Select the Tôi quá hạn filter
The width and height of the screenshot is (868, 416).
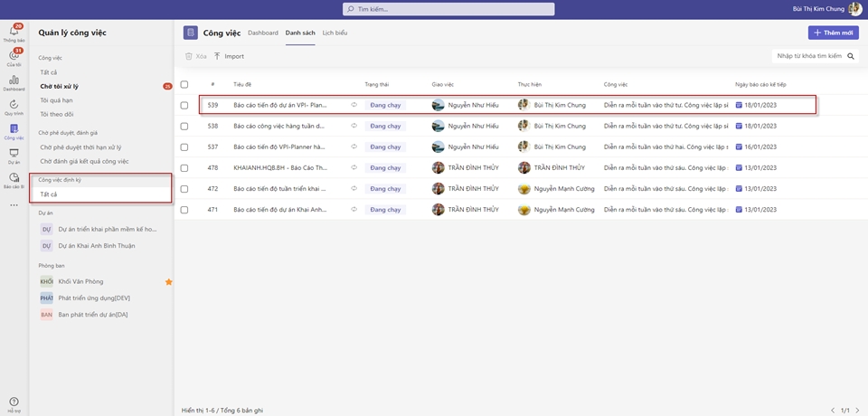pyautogui.click(x=57, y=100)
